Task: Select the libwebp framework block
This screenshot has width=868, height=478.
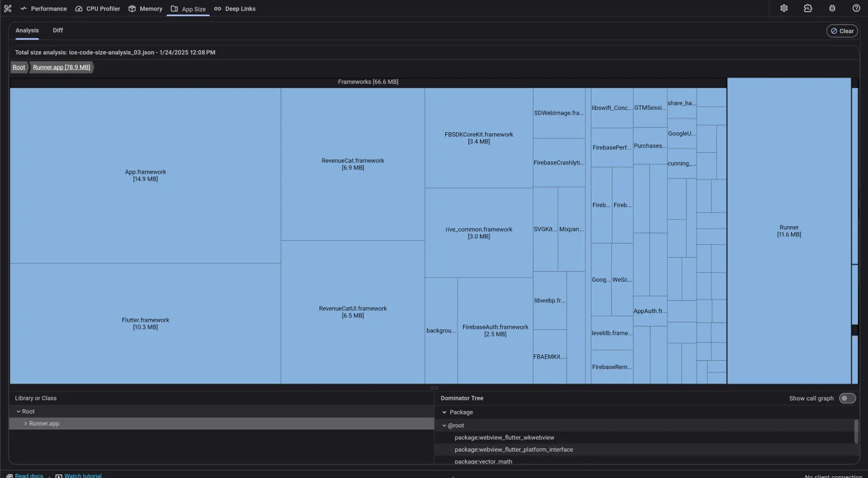Action: pyautogui.click(x=549, y=301)
